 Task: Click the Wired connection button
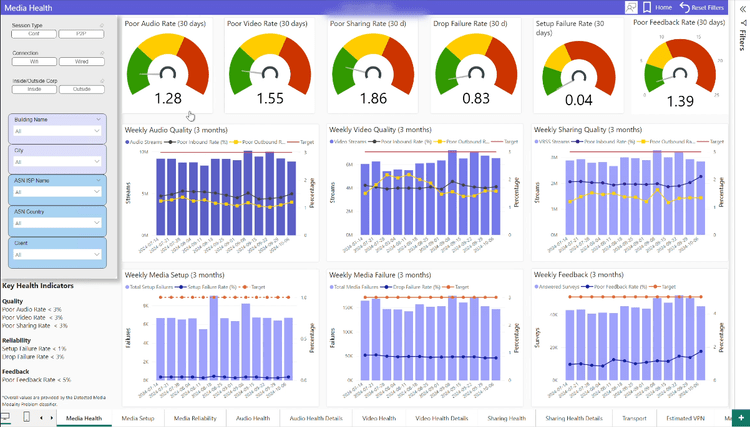point(81,61)
